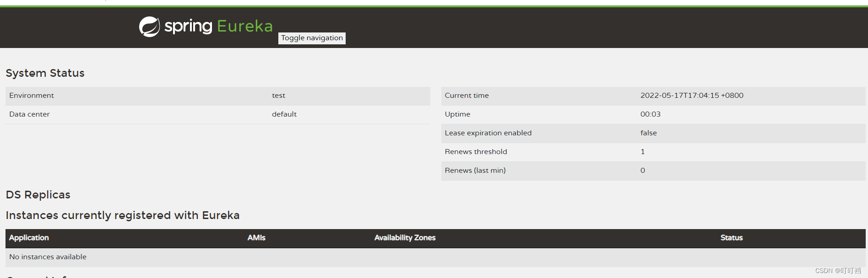Click the Application column header
Viewport: 868px width, 278px height.
pyautogui.click(x=29, y=238)
